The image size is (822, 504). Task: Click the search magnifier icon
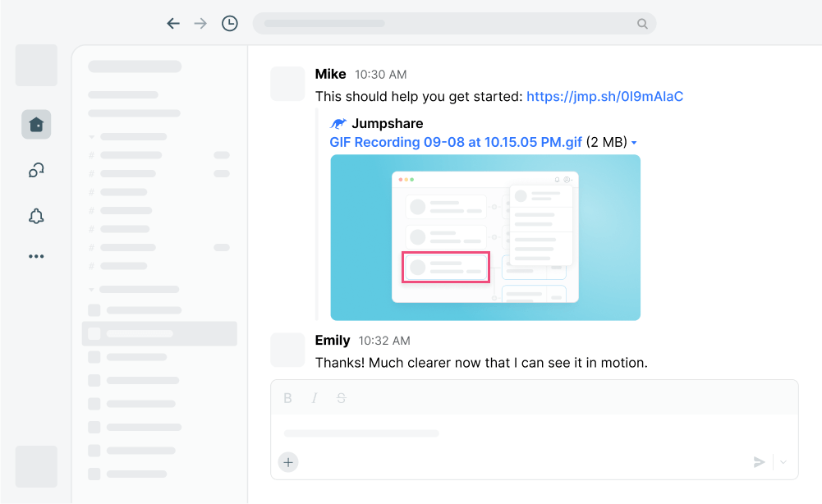[642, 24]
